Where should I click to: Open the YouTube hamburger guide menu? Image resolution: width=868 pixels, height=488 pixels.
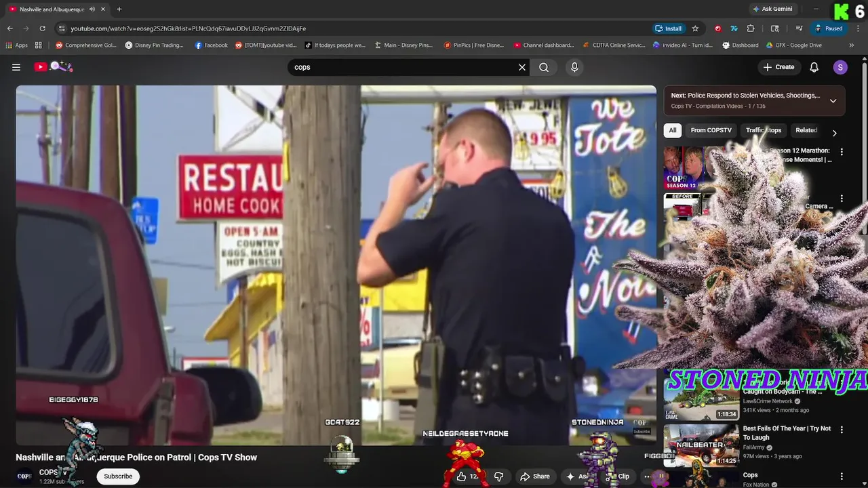coord(16,67)
